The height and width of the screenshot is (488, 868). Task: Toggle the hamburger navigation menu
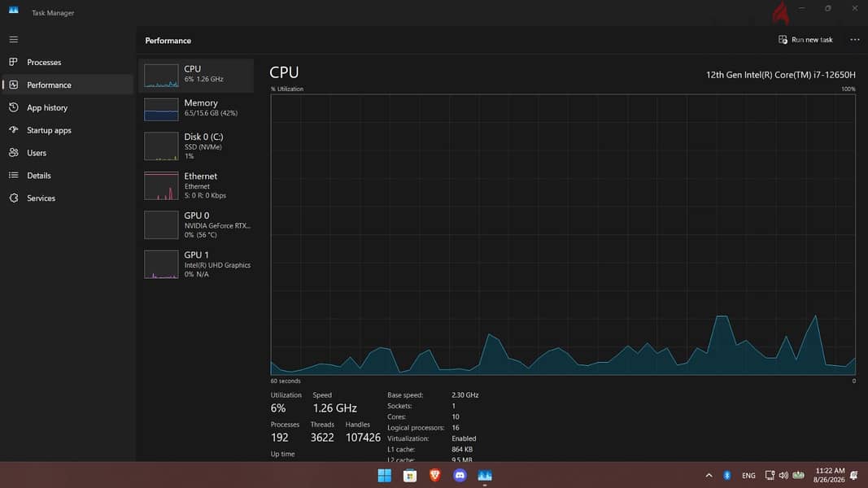click(x=13, y=40)
